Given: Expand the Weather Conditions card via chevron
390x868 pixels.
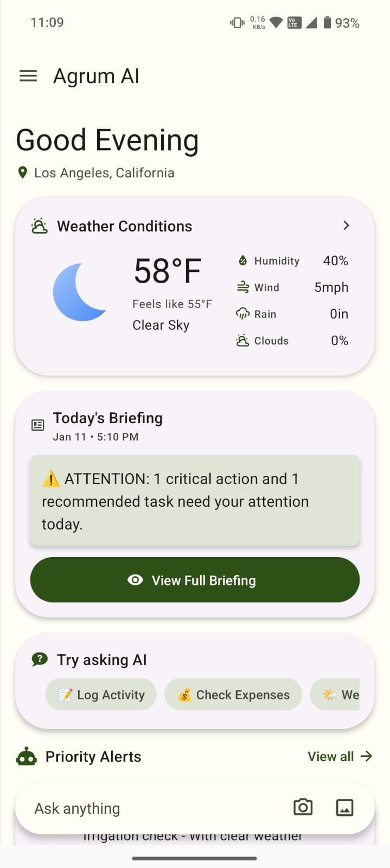Looking at the screenshot, I should click(346, 226).
